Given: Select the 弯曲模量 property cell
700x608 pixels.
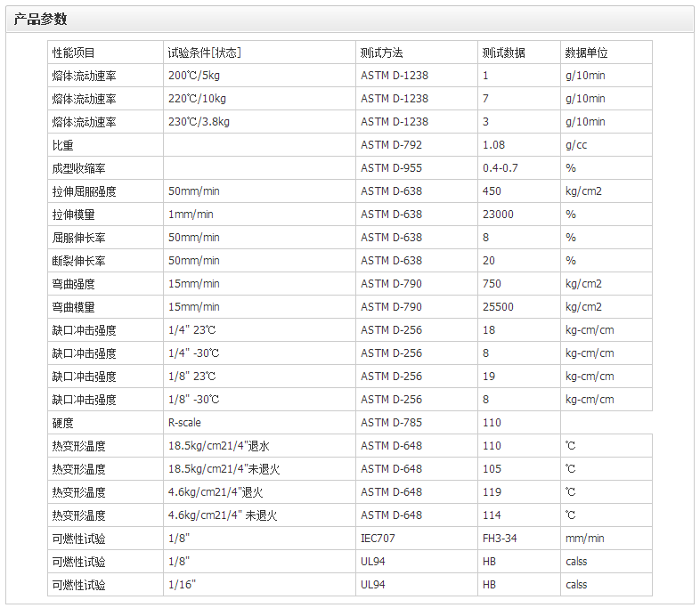Looking at the screenshot, I should click(105, 307).
